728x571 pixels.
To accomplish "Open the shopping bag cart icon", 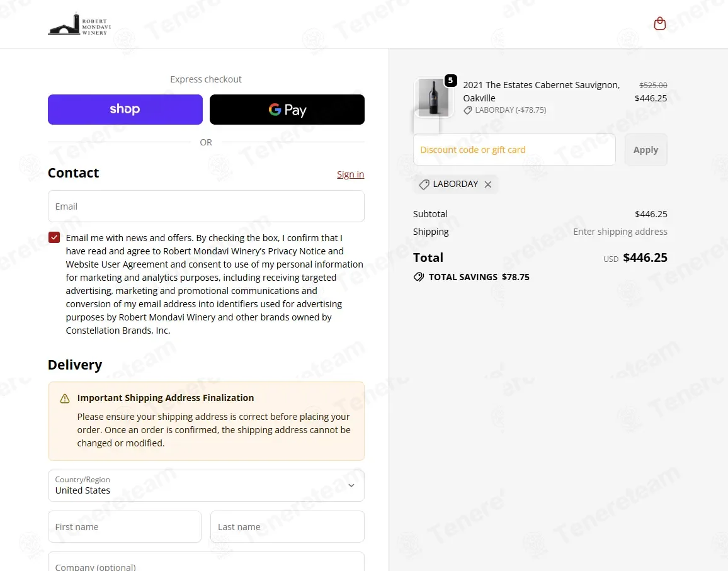I will click(x=659, y=23).
